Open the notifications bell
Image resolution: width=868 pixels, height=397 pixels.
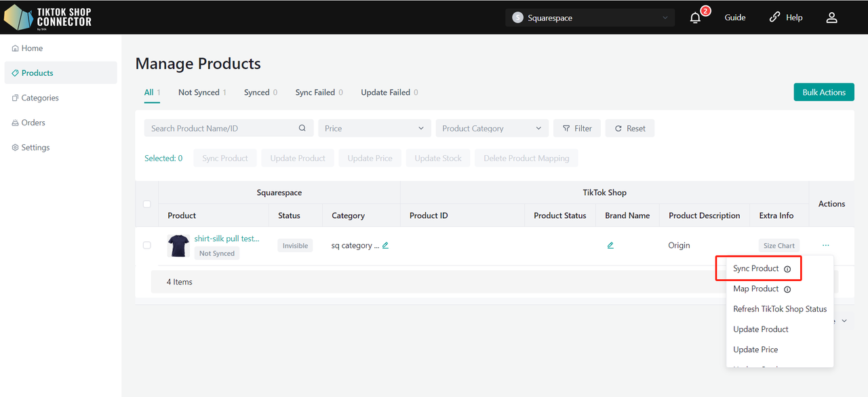(x=695, y=18)
